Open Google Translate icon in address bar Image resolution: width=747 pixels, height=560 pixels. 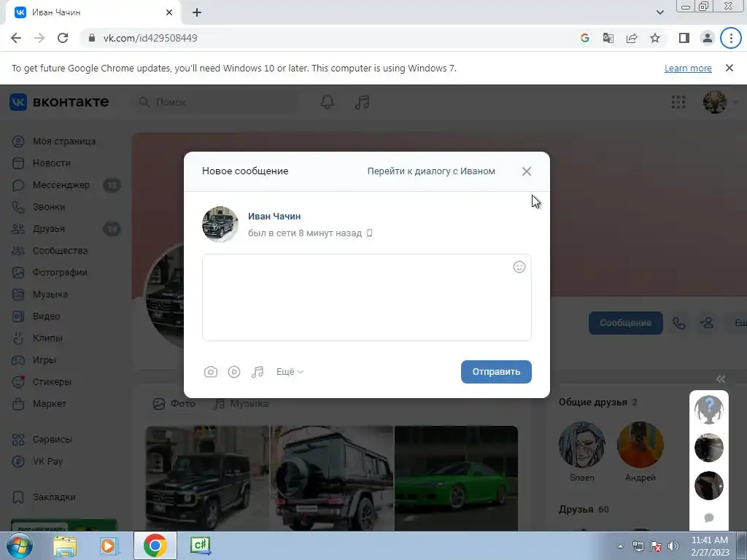tap(608, 38)
